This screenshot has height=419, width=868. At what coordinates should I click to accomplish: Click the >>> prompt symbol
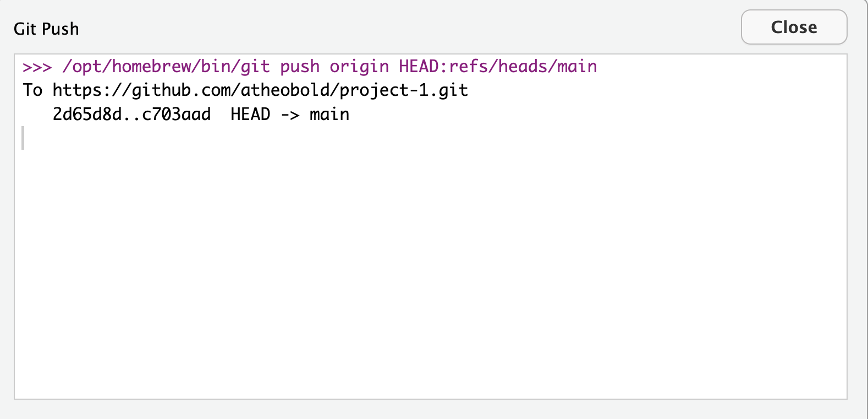click(36, 66)
